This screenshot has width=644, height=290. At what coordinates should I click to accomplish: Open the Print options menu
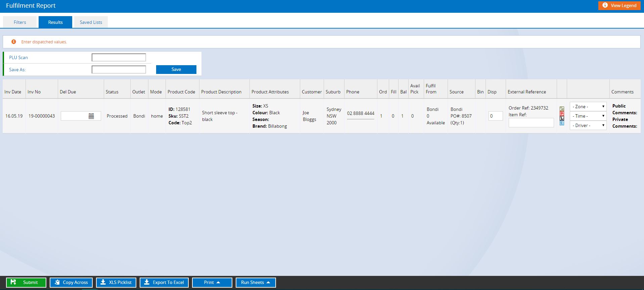click(212, 282)
